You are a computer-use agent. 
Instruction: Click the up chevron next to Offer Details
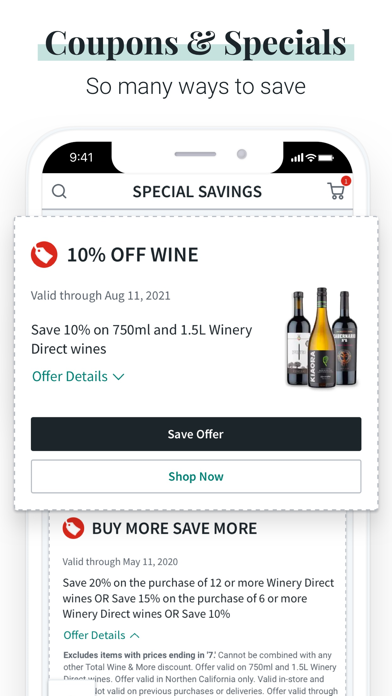135,636
